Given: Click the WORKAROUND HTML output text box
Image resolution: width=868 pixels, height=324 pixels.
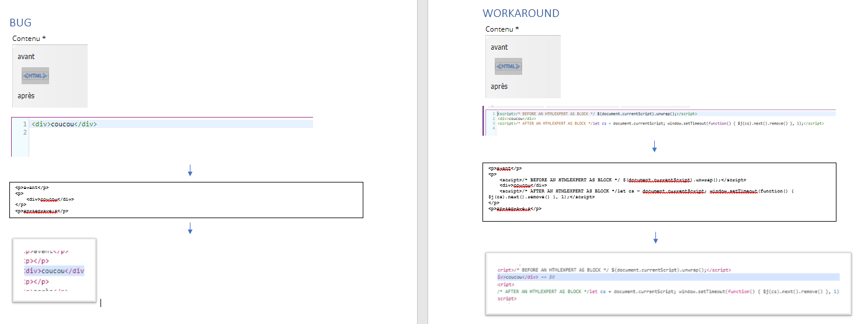Looking at the screenshot, I should (x=659, y=192).
